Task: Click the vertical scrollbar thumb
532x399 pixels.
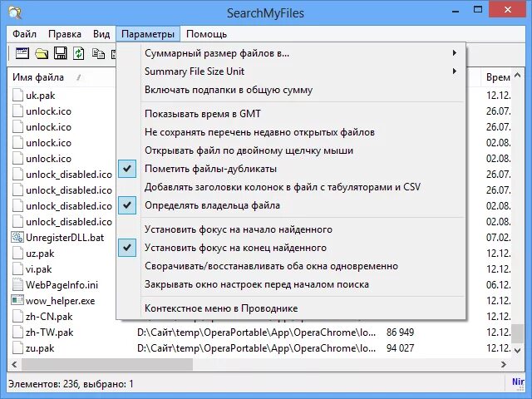Action: tap(517, 334)
